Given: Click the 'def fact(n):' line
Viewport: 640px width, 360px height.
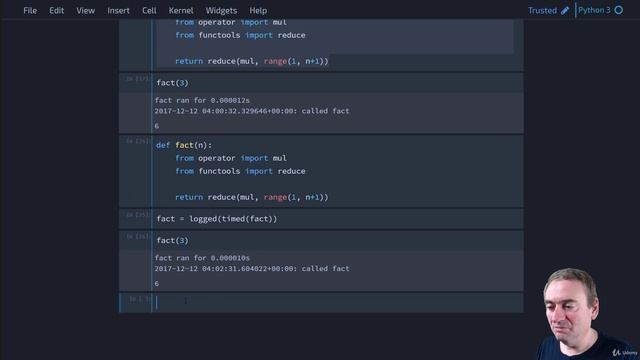Looking at the screenshot, I should 184,145.
